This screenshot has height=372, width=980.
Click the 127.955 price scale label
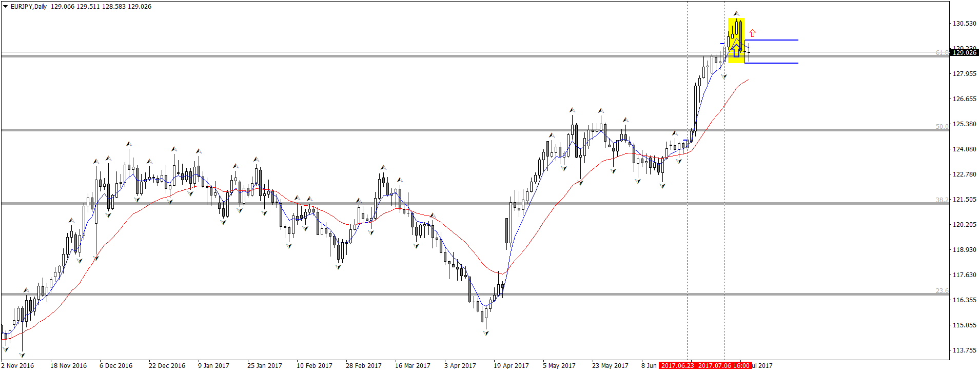pos(964,74)
